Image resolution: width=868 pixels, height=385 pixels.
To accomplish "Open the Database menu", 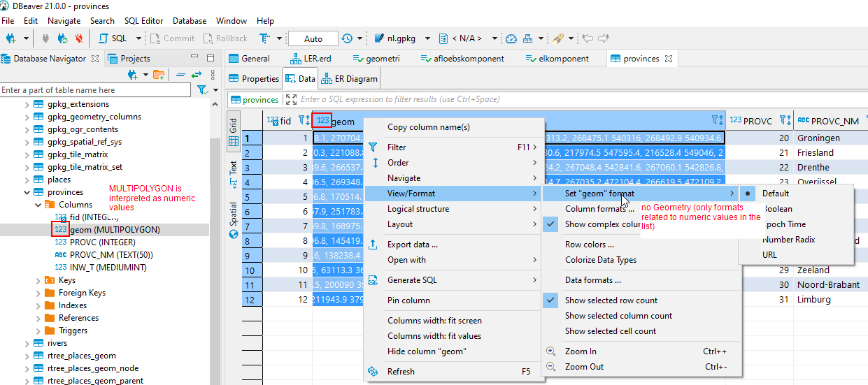I will click(x=190, y=21).
